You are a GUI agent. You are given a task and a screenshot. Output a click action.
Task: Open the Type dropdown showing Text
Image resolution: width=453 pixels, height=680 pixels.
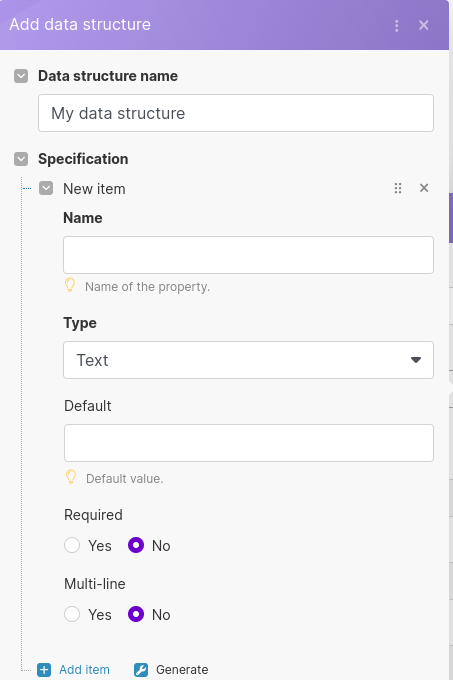click(248, 360)
